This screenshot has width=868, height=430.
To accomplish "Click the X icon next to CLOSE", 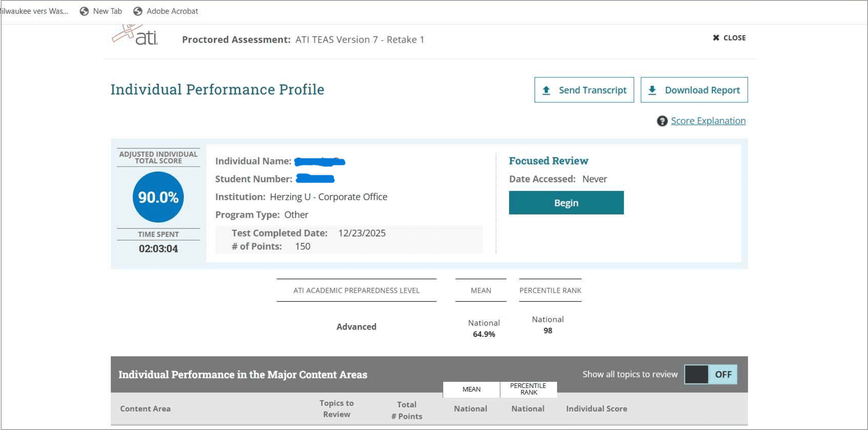I will coord(716,38).
